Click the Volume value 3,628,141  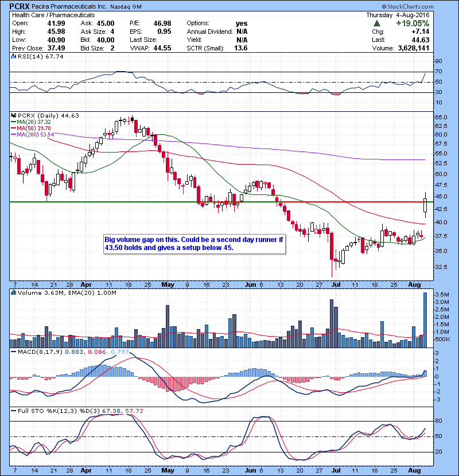click(414, 48)
